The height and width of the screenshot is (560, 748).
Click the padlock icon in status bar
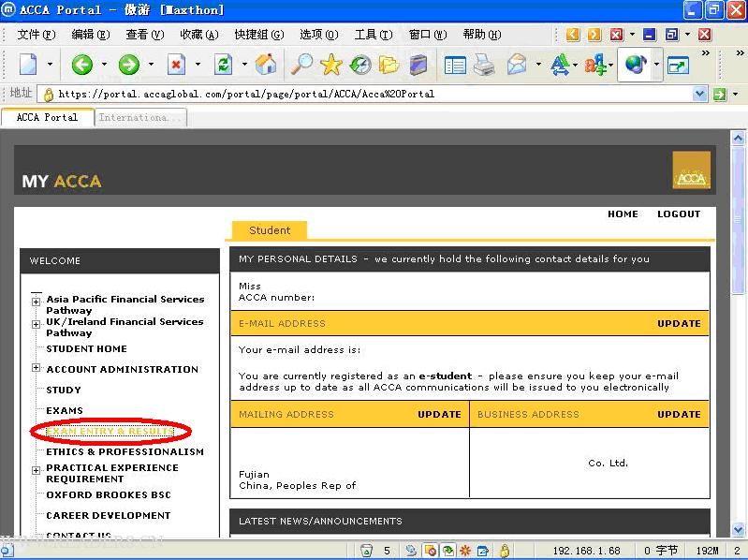pos(505,551)
